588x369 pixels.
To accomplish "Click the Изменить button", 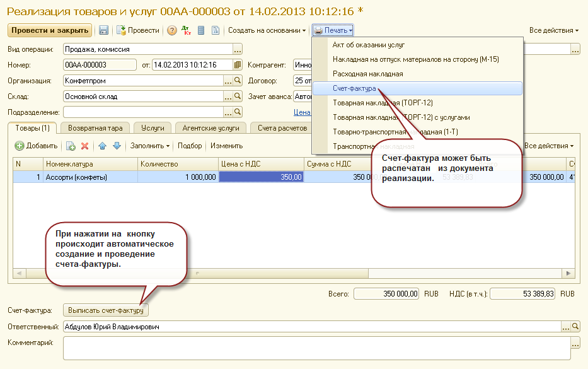I will pyautogui.click(x=226, y=146).
